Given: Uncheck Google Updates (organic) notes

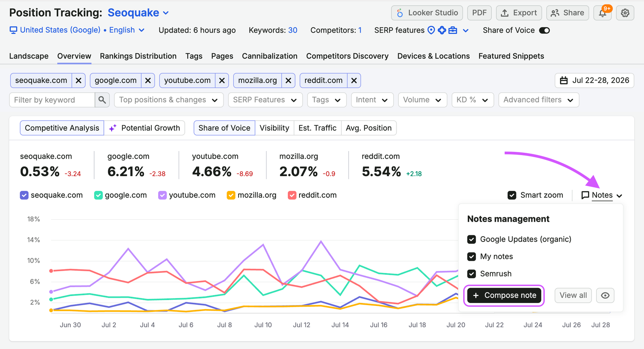Looking at the screenshot, I should tap(472, 239).
